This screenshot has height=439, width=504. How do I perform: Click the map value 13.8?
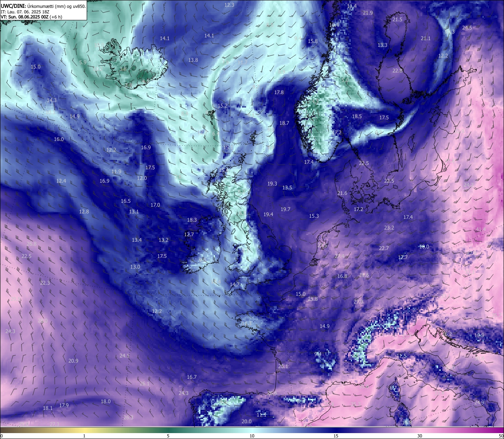[x=193, y=60]
